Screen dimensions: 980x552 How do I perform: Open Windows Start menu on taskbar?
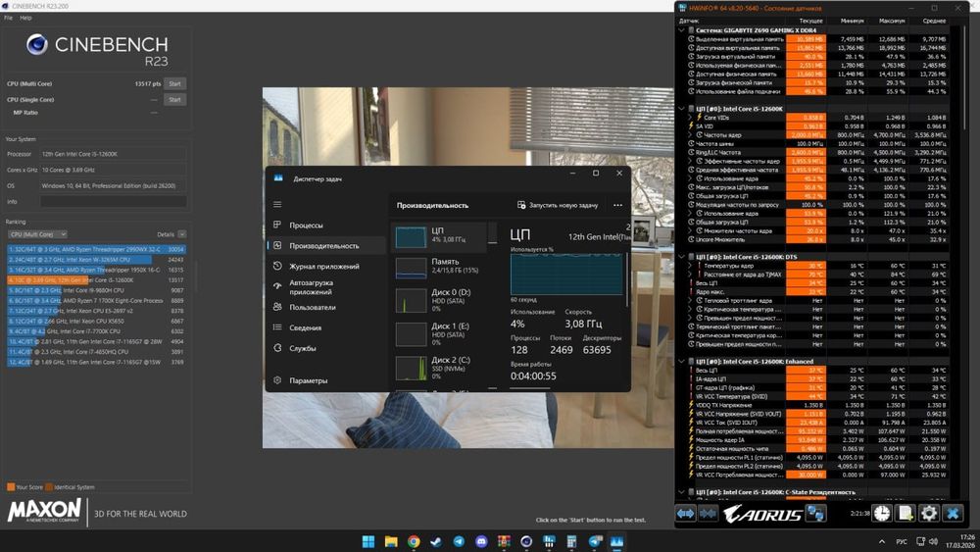pyautogui.click(x=368, y=541)
